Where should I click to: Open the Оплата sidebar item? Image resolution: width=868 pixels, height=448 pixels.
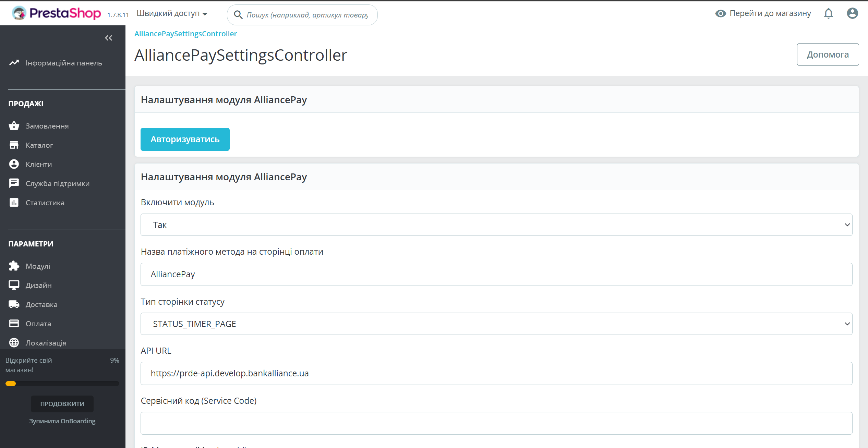(38, 324)
